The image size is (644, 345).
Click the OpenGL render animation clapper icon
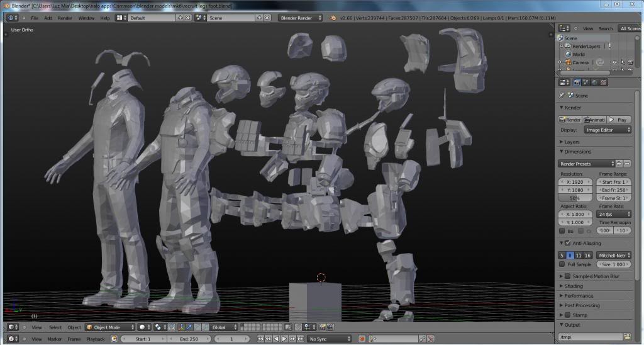tap(331, 327)
